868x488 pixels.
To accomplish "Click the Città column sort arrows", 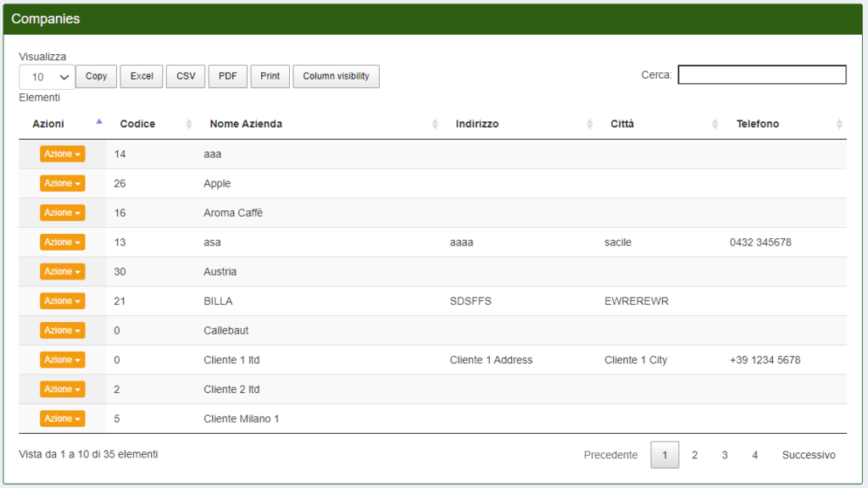I will tap(715, 125).
